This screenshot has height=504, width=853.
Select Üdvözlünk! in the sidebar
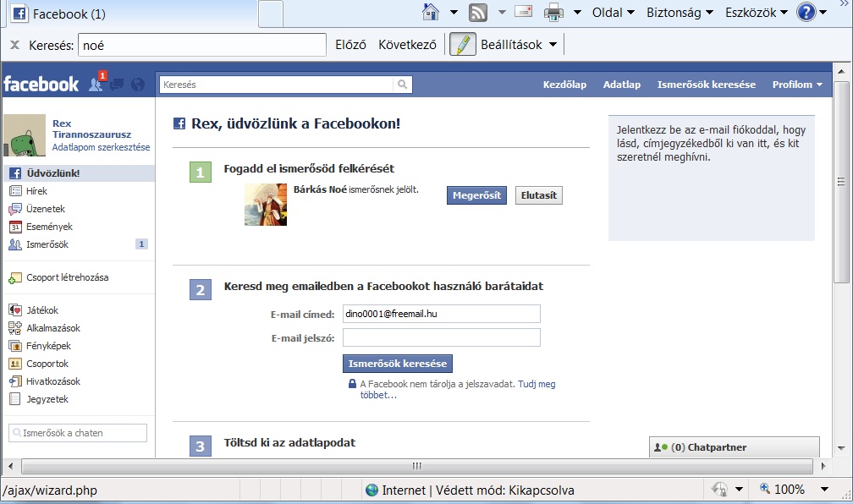pos(79,173)
